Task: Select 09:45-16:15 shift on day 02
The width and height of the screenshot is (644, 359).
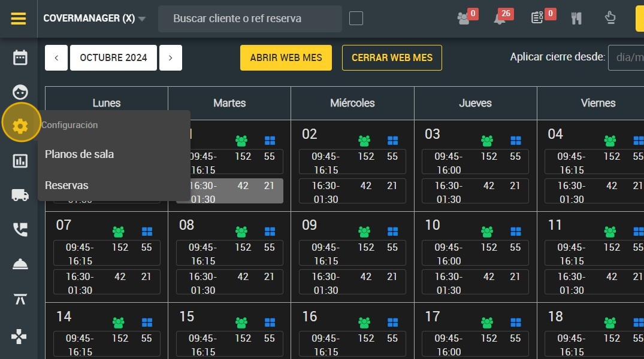Action: (352, 162)
